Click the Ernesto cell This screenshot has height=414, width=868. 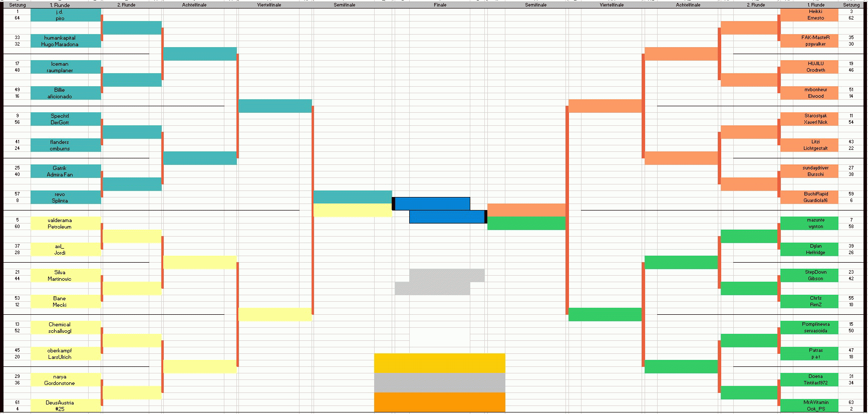click(809, 18)
